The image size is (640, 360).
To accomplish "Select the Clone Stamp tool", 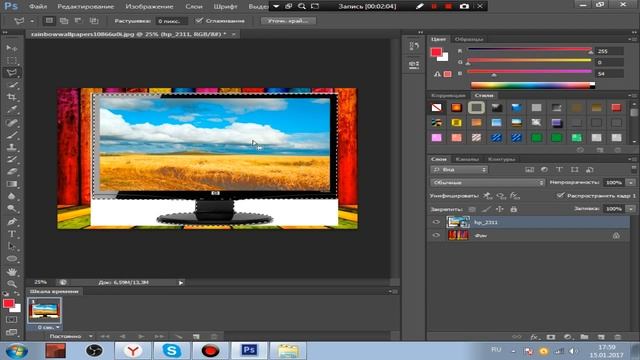I will [x=12, y=147].
